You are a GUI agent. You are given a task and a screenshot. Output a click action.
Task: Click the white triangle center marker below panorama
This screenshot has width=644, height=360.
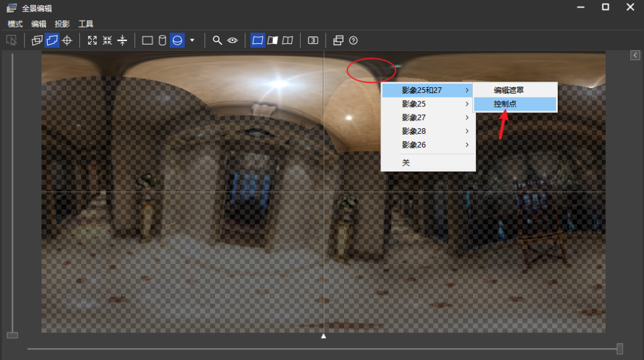pos(324,335)
